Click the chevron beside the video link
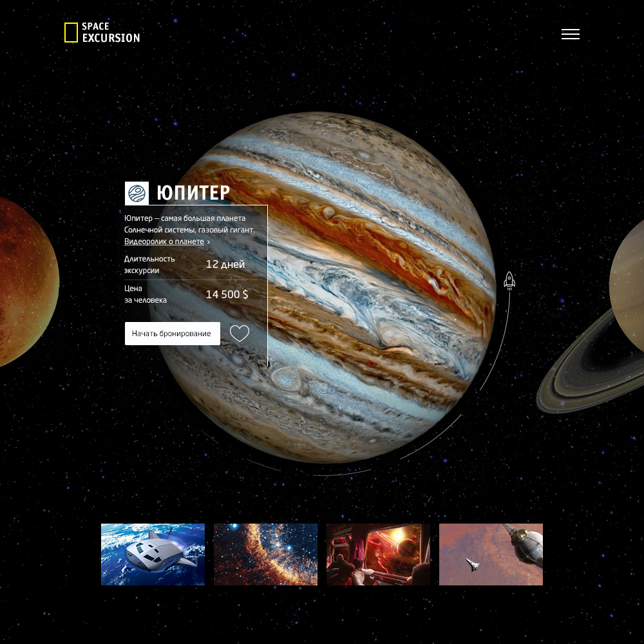The height and width of the screenshot is (644, 644). pos(209,242)
